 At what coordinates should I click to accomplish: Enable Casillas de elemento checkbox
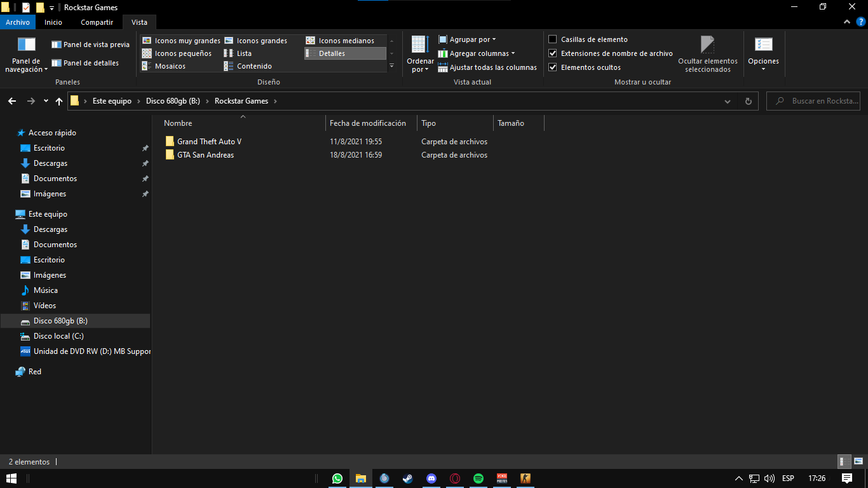[553, 39]
